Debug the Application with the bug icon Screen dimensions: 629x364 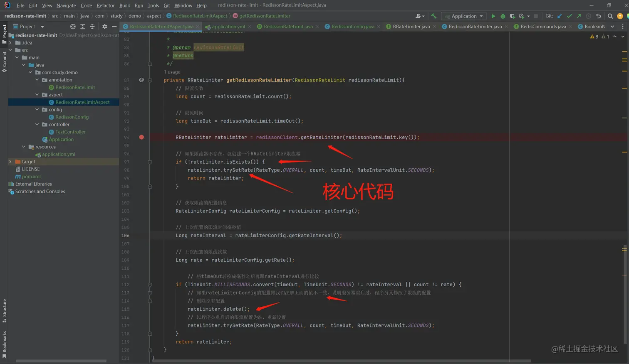tap(503, 16)
